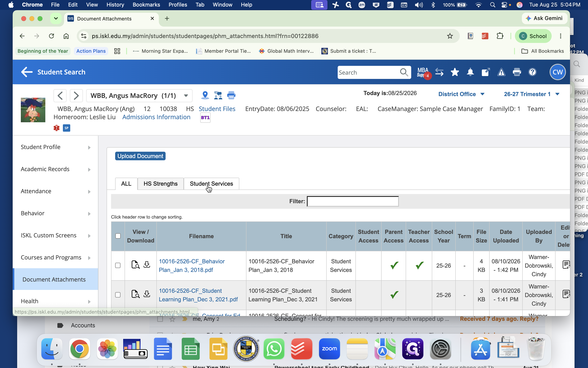Viewport: 588px width, 368px height.
Task: Open WhatsApp from the Dock
Action: coord(274,349)
